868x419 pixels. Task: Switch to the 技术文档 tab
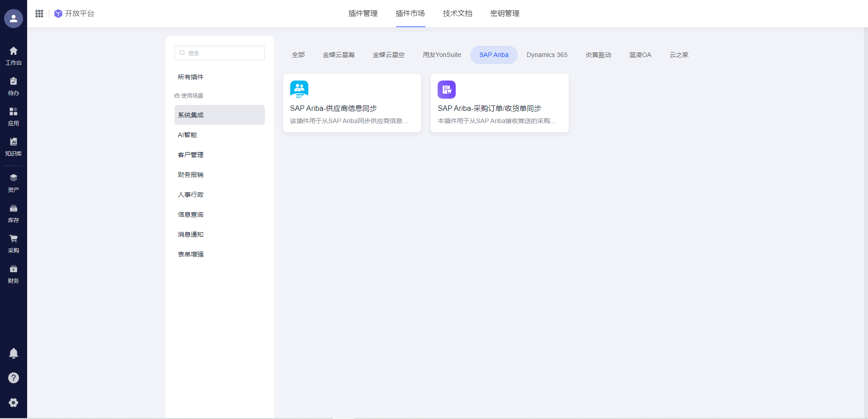coord(457,14)
